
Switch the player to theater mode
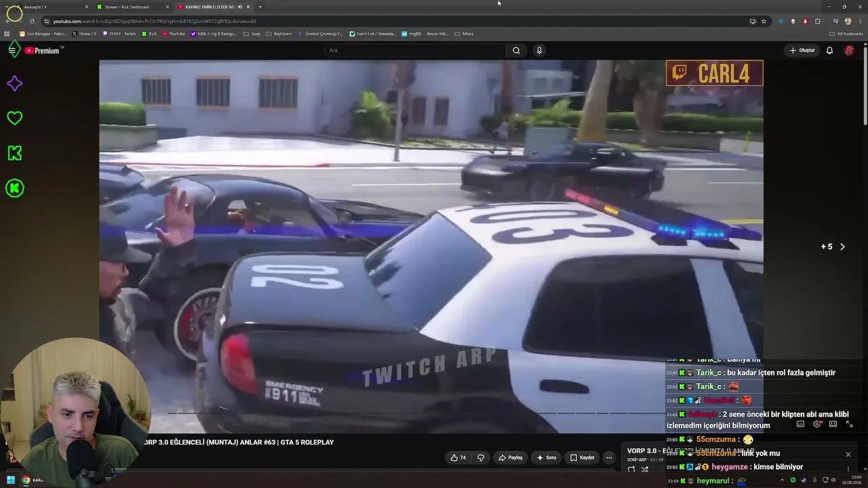833,424
